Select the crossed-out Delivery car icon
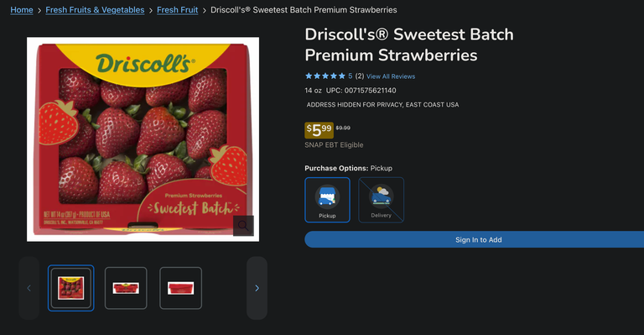This screenshot has width=644, height=335. click(x=382, y=196)
